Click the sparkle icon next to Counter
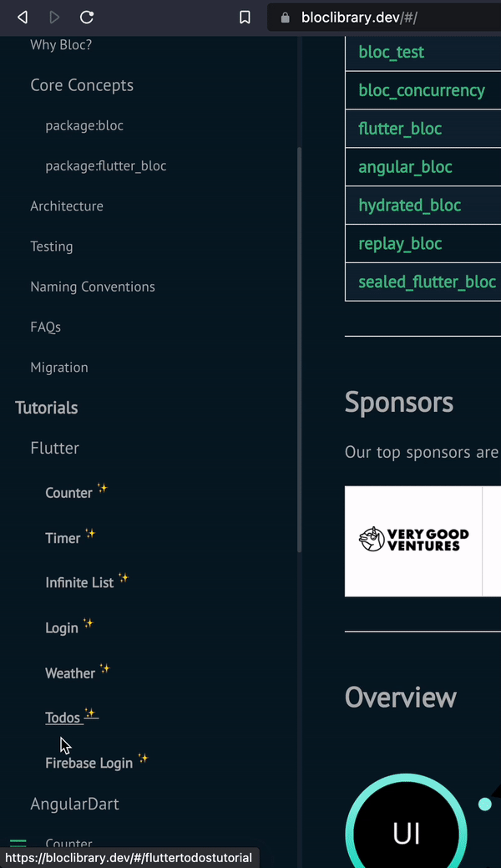Viewport: 501px width, 868px height. pyautogui.click(x=102, y=487)
